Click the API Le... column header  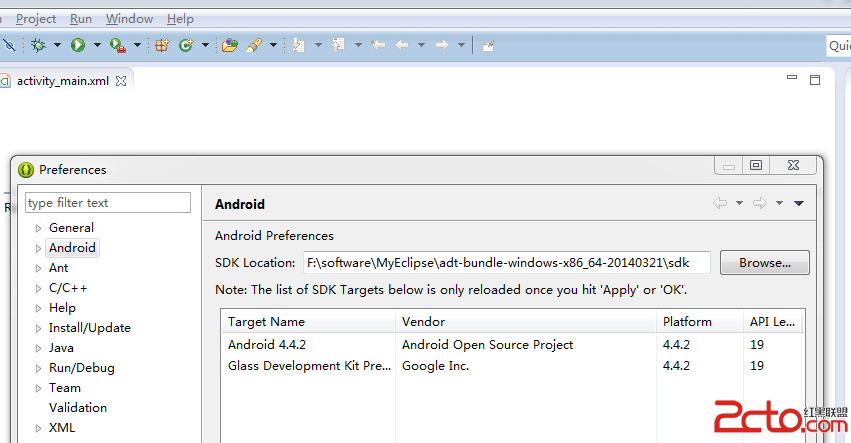tap(772, 321)
